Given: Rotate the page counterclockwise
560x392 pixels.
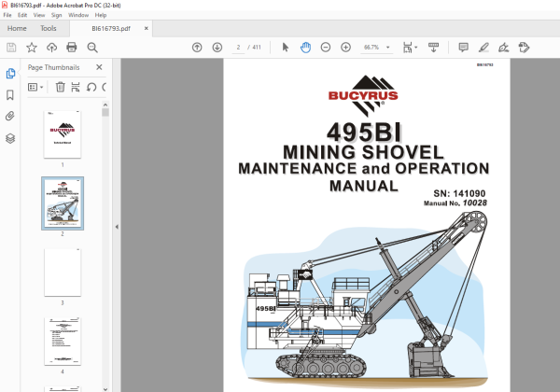Looking at the screenshot, I should click(91, 87).
